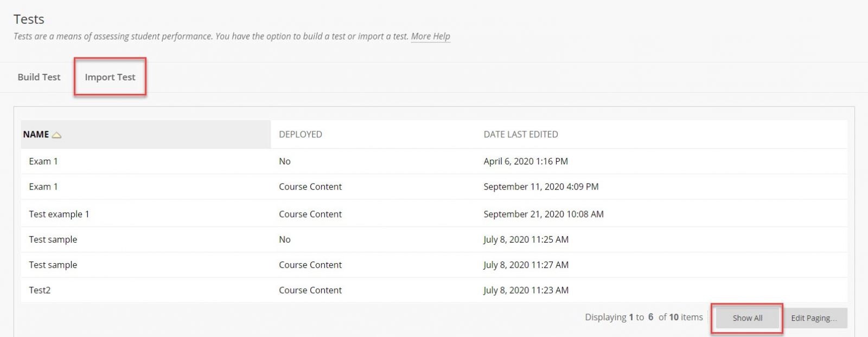Open the Test example 1 entry

point(59,214)
